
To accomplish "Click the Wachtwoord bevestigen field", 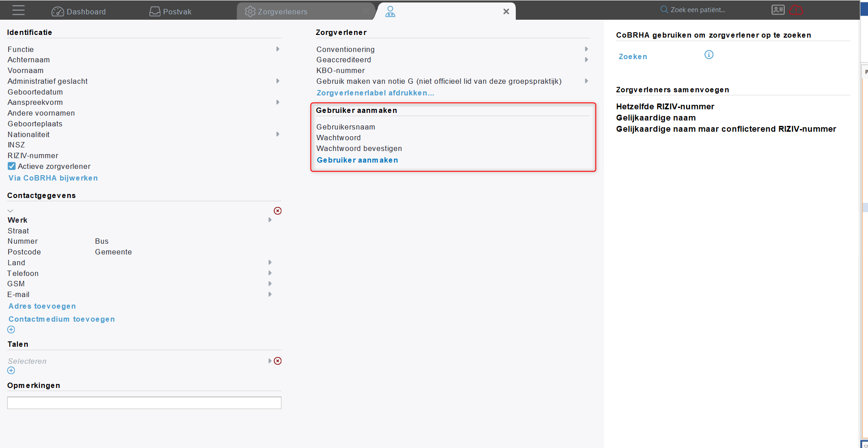I will [x=453, y=149].
